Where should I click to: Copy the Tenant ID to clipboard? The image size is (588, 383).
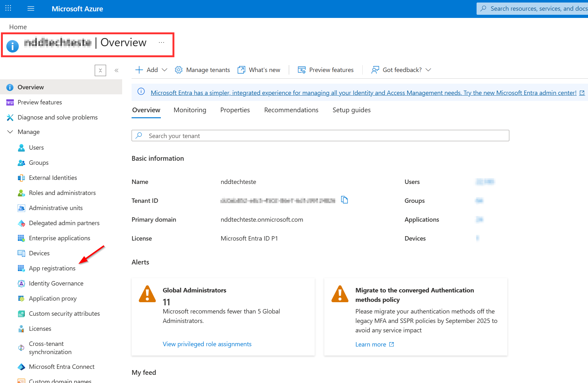344,200
